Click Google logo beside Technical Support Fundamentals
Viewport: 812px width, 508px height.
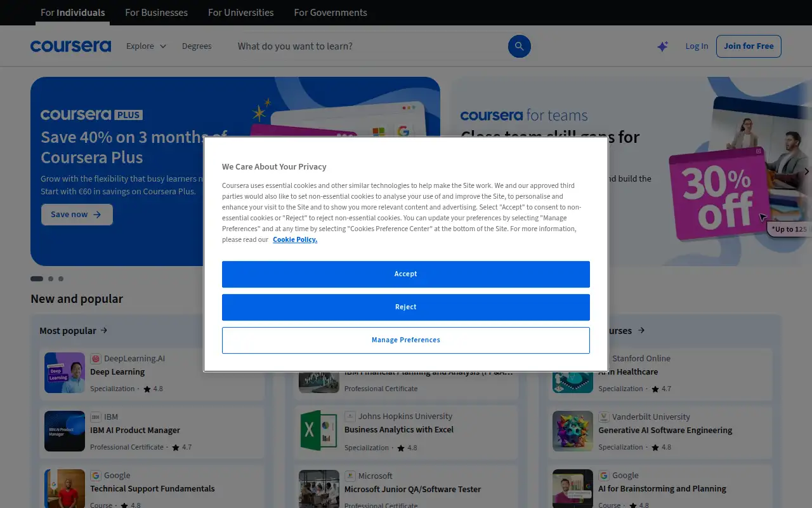coord(96,476)
